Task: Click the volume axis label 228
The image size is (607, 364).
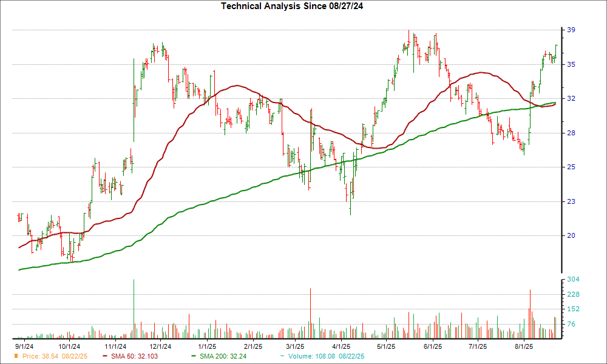Action: (x=574, y=294)
